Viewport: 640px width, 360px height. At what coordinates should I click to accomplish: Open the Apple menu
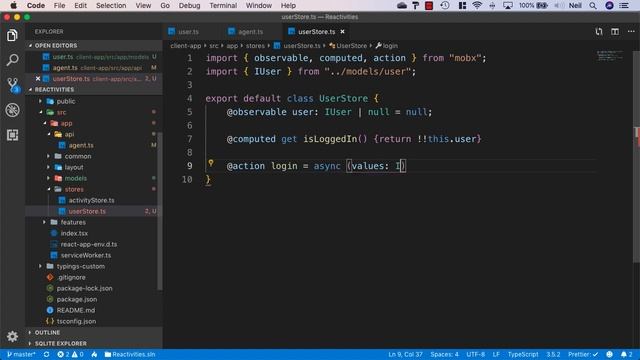[13, 5]
